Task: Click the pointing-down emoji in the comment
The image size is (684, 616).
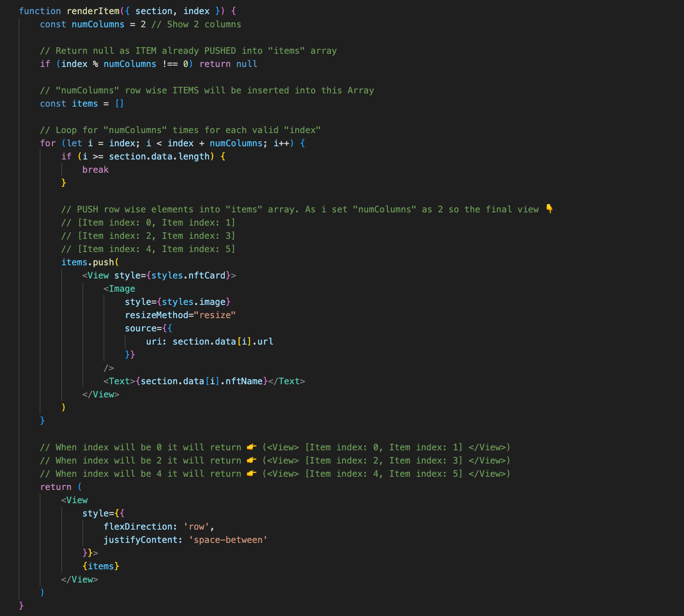Action: coord(549,209)
